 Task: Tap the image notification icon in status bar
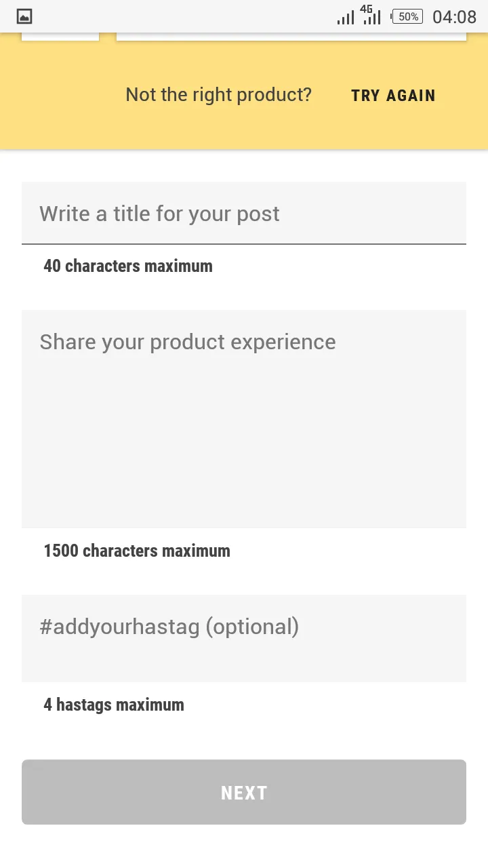(24, 17)
